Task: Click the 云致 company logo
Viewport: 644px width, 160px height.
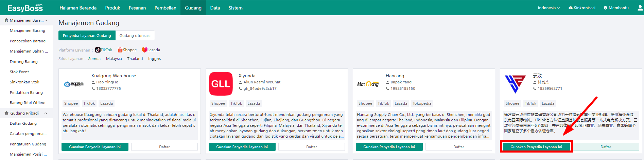Action: (x=515, y=84)
